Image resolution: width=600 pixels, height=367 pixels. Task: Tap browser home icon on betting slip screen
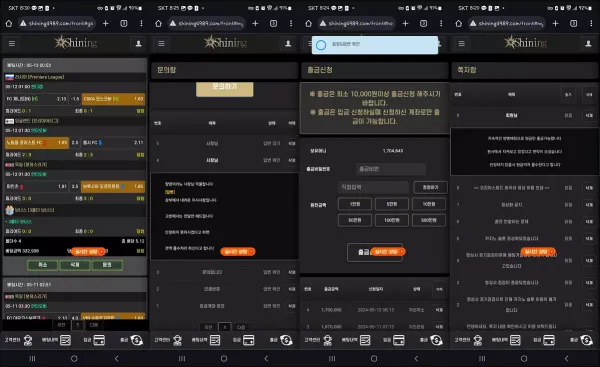coord(8,24)
